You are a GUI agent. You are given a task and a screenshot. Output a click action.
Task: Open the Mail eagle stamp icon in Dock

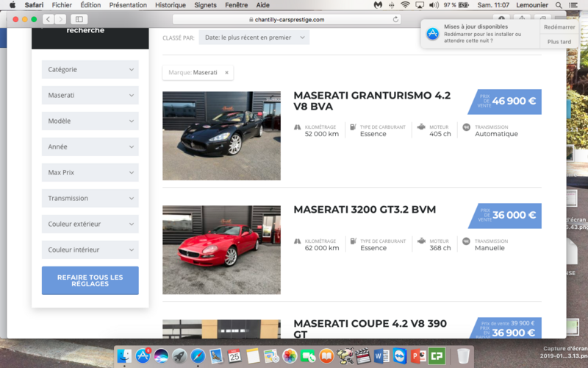(216, 356)
